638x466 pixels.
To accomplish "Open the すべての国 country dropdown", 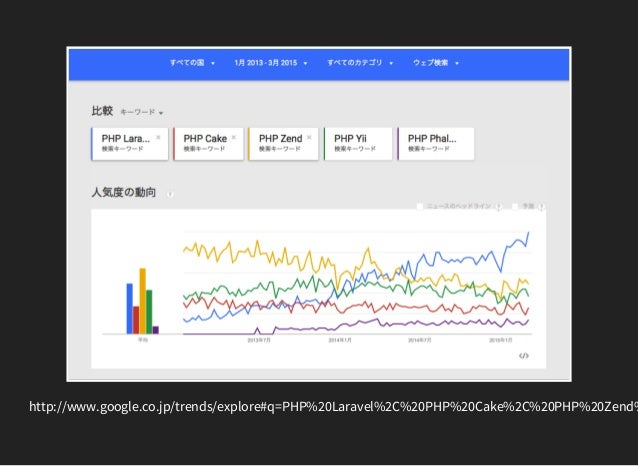I will (192, 63).
